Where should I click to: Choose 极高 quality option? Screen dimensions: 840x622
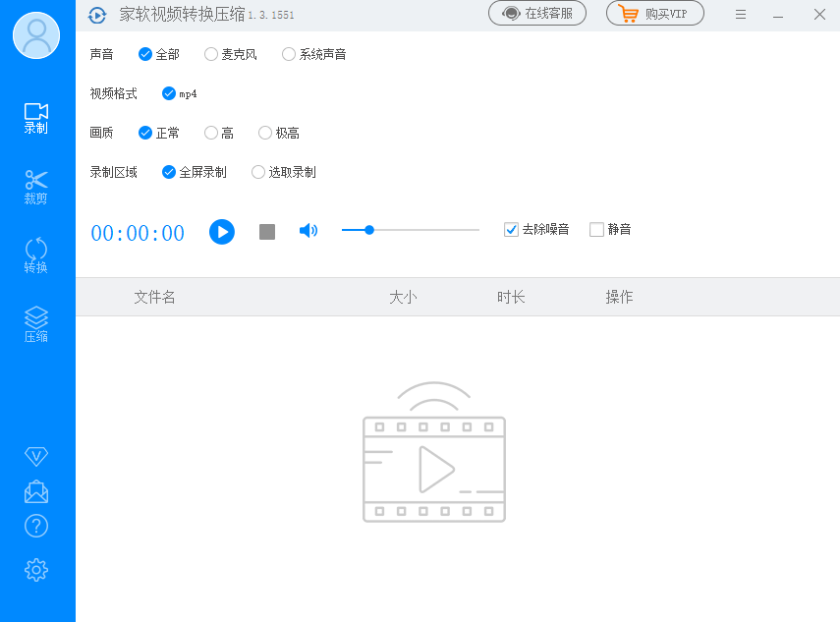pyautogui.click(x=264, y=132)
